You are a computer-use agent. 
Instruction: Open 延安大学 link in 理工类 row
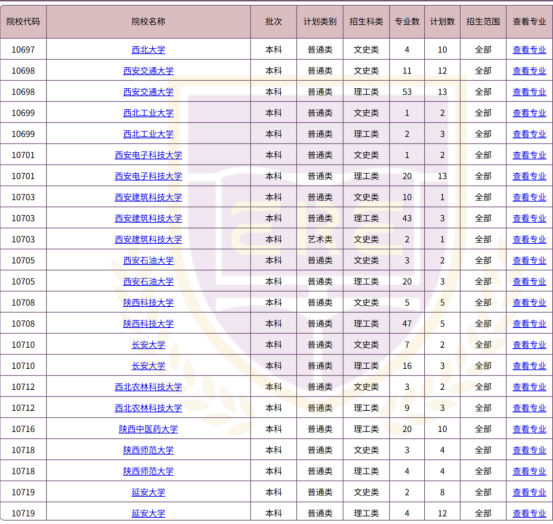(x=148, y=513)
